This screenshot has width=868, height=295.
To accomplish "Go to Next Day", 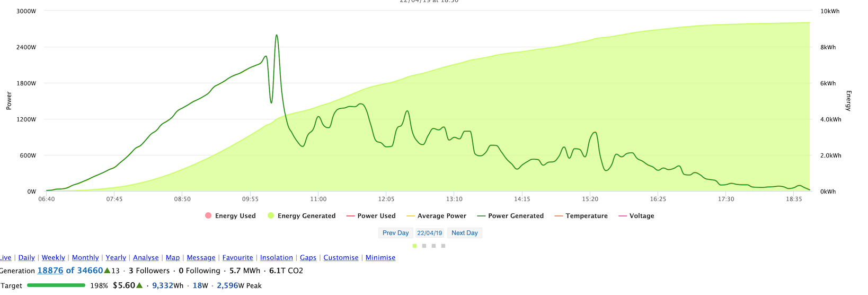I will pos(465,233).
